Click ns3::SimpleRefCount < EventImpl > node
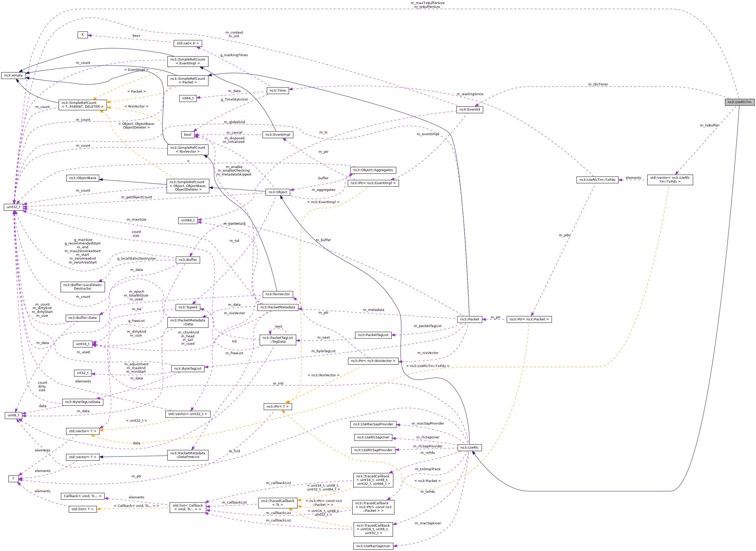This screenshot has width=756, height=551. 188,61
